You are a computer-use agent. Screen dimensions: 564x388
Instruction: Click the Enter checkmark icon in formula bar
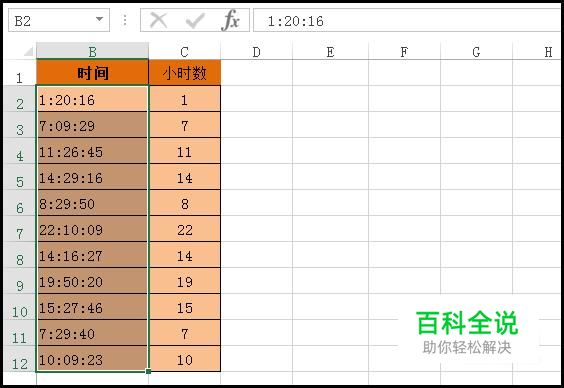[195, 20]
